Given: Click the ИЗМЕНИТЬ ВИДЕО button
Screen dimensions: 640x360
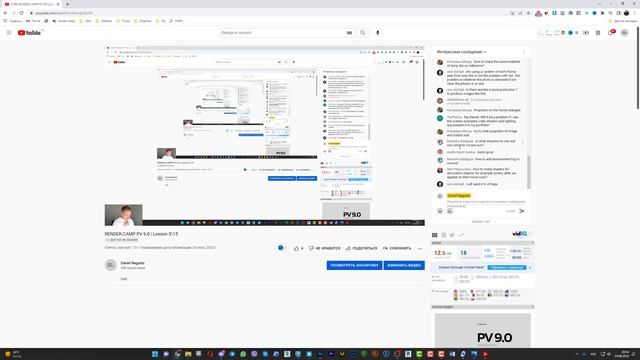Looking at the screenshot, I should pyautogui.click(x=404, y=265).
